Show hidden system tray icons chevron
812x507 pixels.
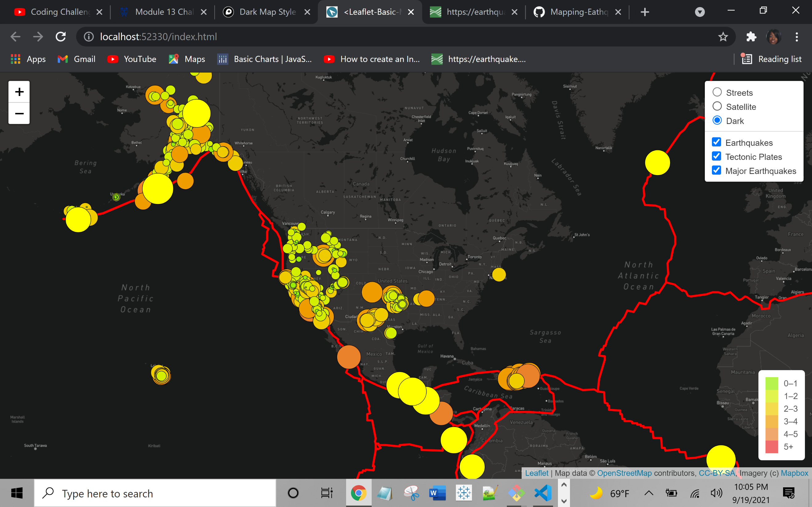tap(649, 493)
